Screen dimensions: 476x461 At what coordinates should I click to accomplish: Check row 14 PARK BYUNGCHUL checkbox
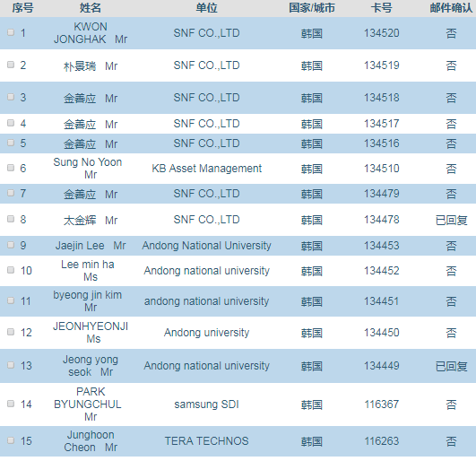coord(11,404)
